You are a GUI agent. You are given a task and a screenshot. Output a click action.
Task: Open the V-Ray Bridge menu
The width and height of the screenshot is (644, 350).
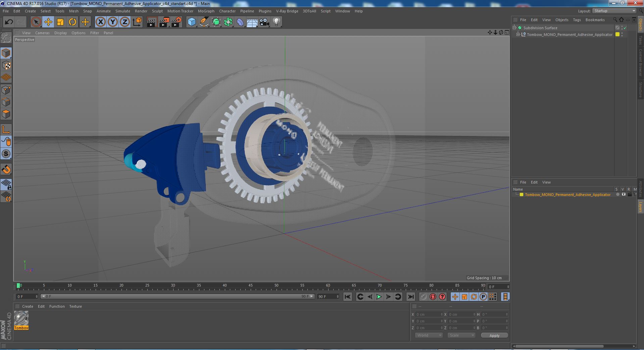pyautogui.click(x=287, y=11)
